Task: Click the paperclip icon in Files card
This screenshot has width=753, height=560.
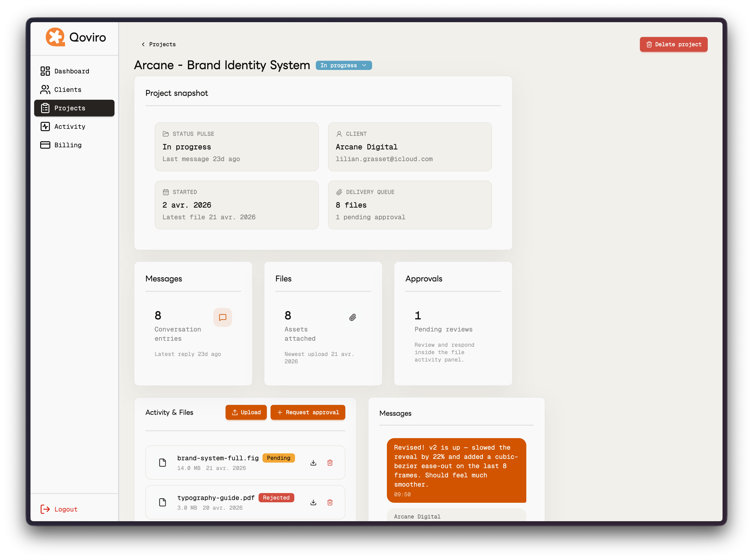Action: tap(352, 317)
